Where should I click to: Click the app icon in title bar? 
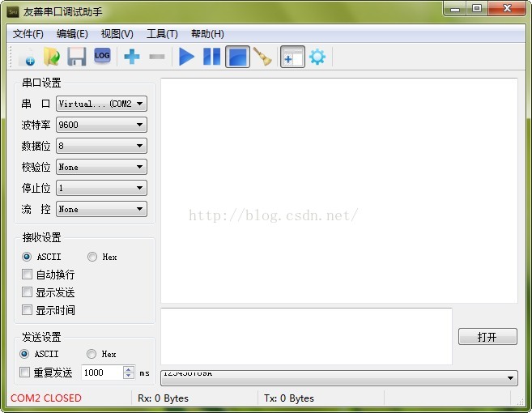click(x=13, y=12)
